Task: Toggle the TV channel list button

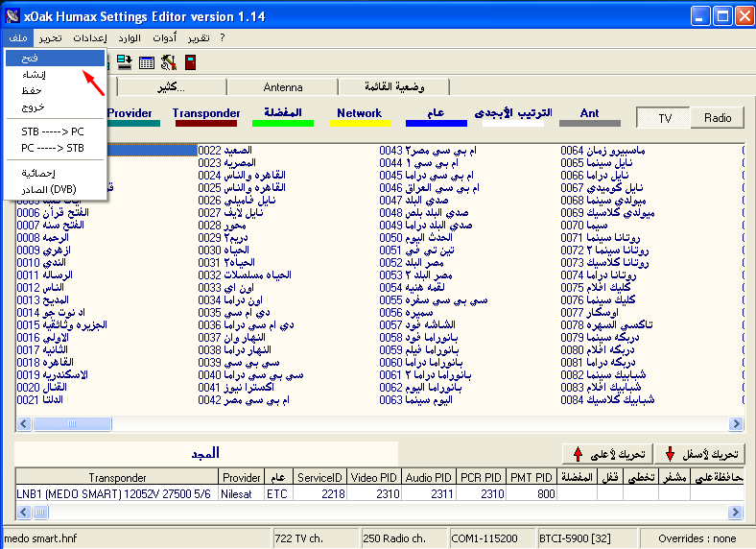Action: (664, 118)
